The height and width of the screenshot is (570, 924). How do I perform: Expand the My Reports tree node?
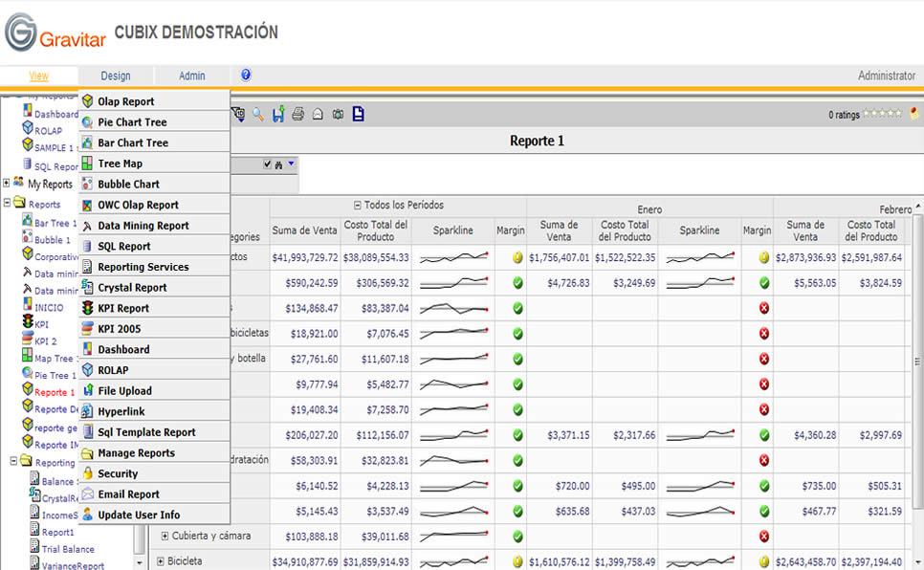7,183
